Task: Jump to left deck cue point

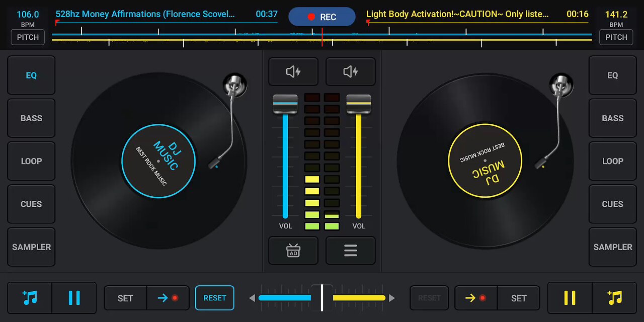Action: click(168, 298)
